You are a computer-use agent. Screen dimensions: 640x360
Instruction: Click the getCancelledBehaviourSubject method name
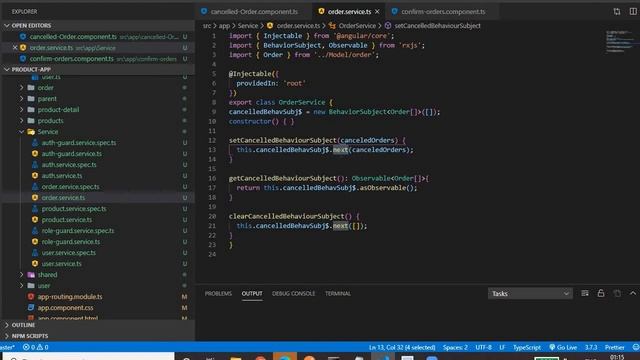coord(282,178)
